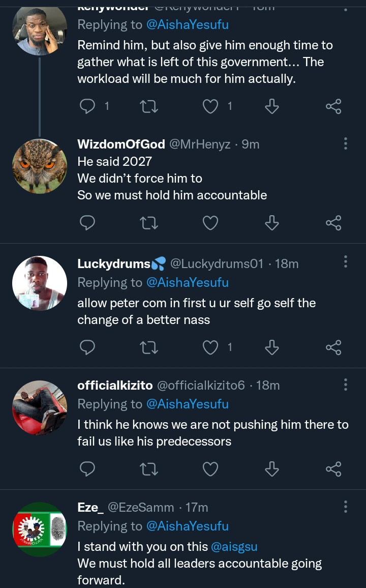Like the first reply about workload
The height and width of the screenshot is (588, 366).
(x=210, y=106)
